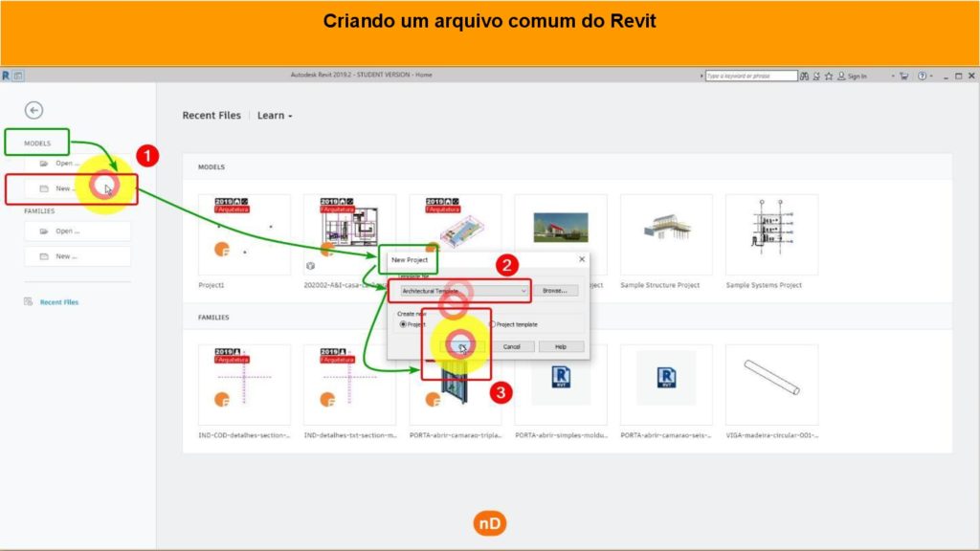This screenshot has width=980, height=551.
Task: Open the Architectural Template dropdown
Action: coord(523,290)
